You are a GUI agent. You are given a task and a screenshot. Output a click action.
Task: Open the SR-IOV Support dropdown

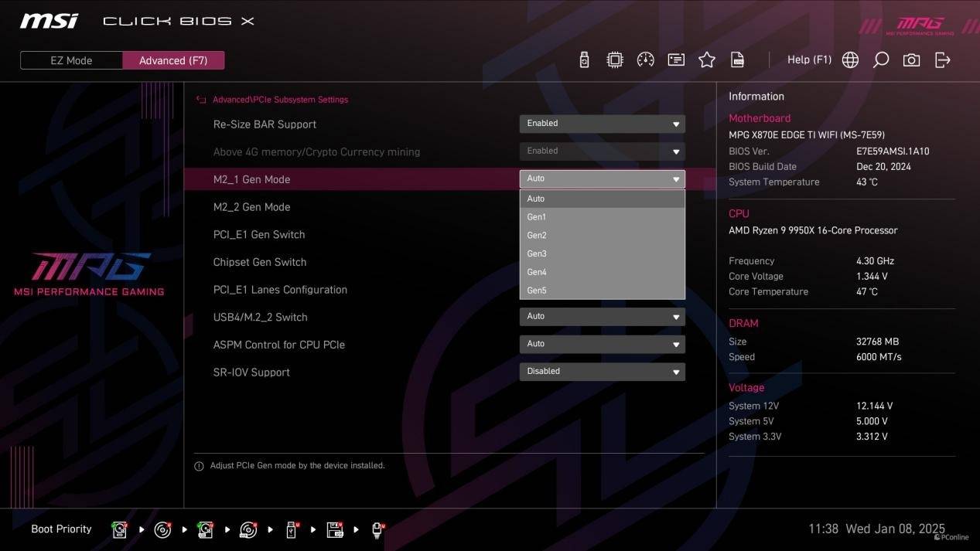[602, 372]
